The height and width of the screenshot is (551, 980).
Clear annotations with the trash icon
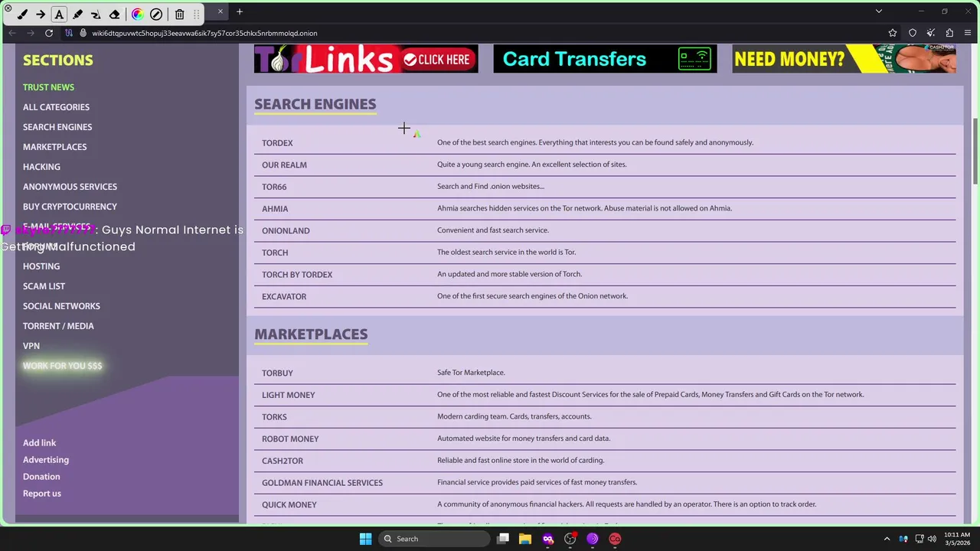click(179, 14)
